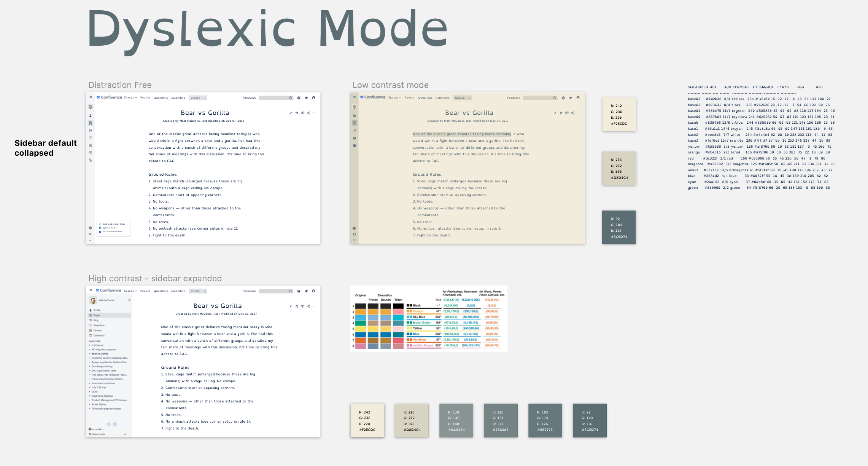Image resolution: width=868 pixels, height=466 pixels.
Task: Click Create button in Low contrast mockup
Action: (x=460, y=98)
